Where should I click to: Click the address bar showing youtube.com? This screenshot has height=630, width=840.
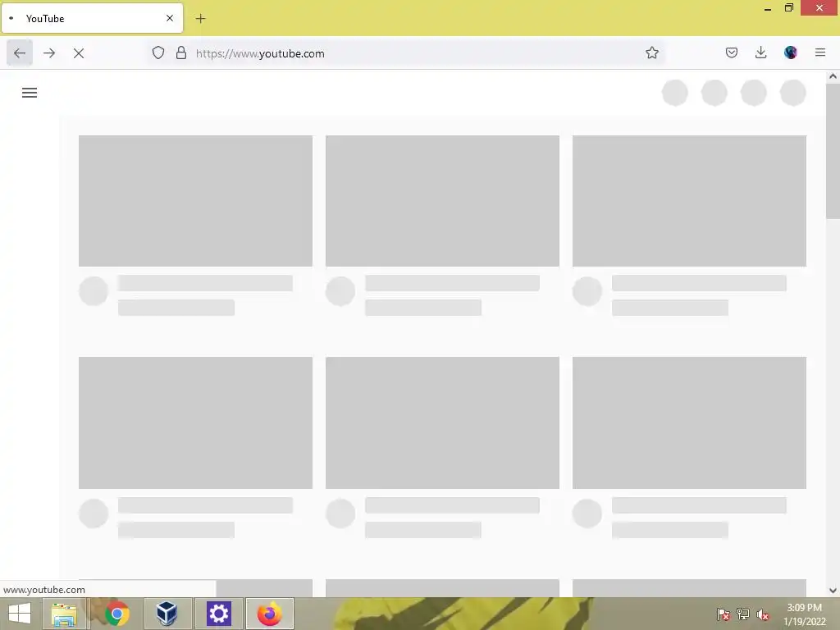coord(407,53)
